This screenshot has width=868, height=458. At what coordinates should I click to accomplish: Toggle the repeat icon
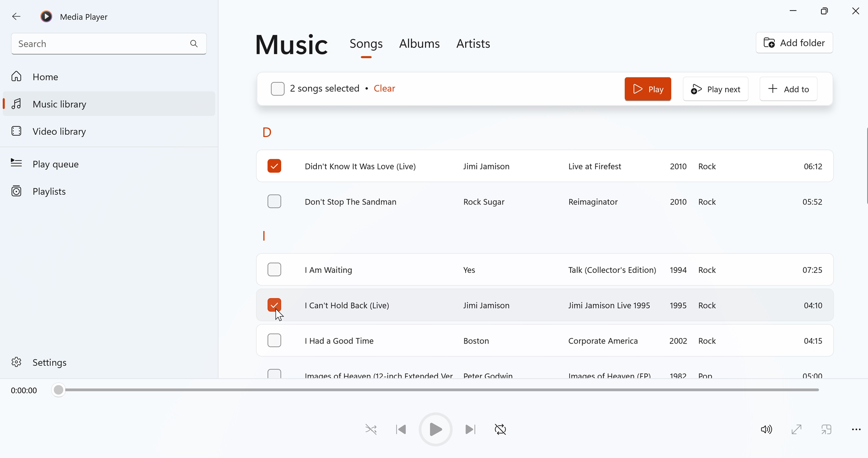pyautogui.click(x=500, y=429)
